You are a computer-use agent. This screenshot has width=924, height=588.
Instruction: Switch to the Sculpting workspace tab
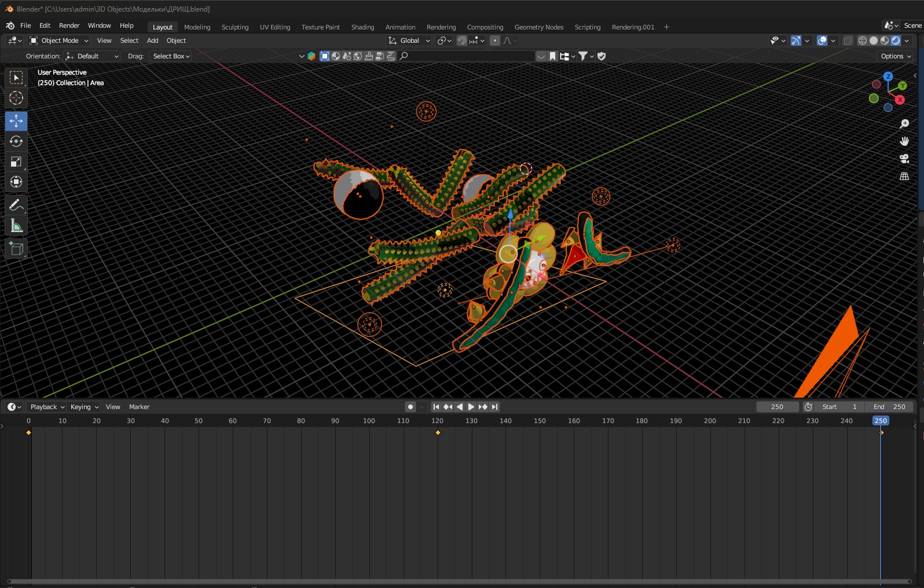234,27
